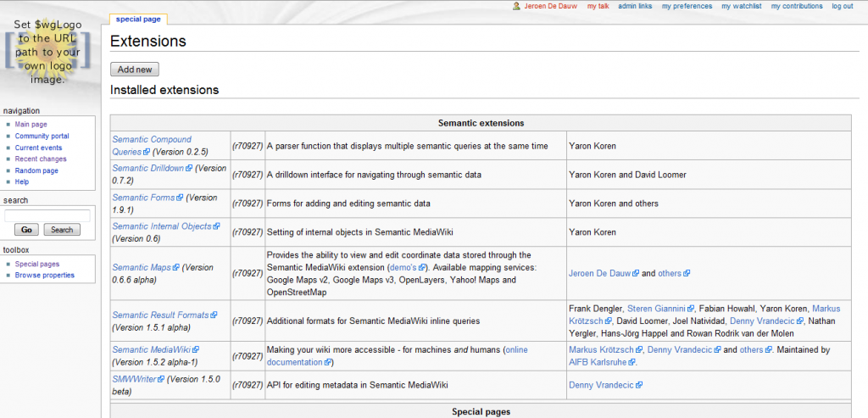Open my talk page

tap(598, 6)
